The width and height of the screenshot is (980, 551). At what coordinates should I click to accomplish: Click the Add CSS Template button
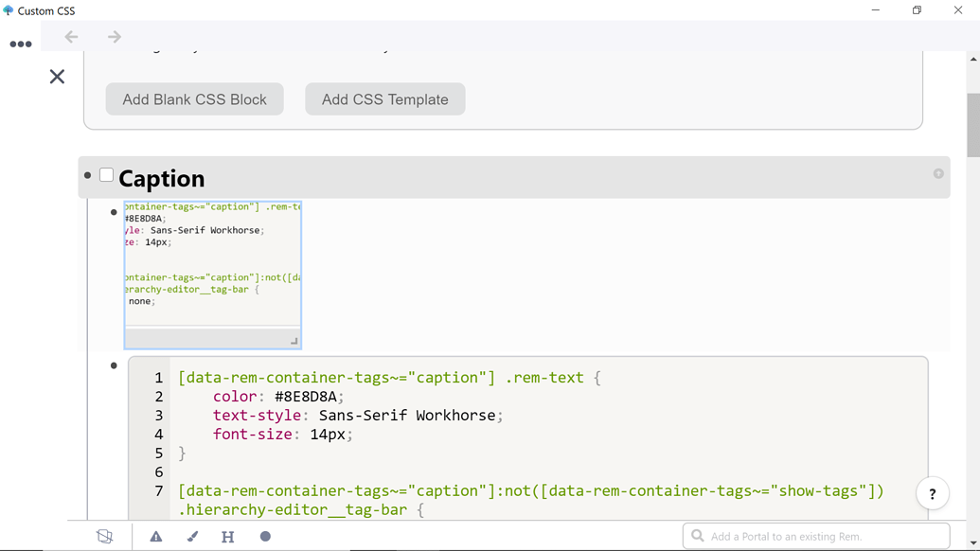click(x=384, y=99)
